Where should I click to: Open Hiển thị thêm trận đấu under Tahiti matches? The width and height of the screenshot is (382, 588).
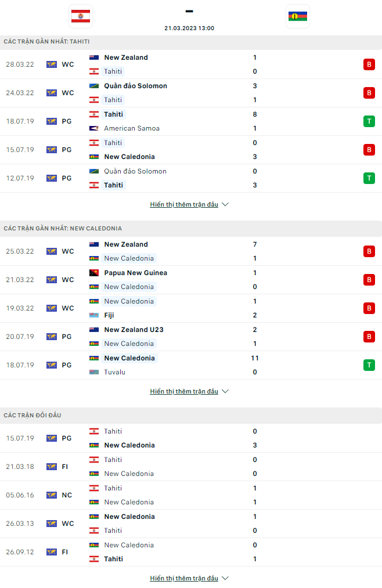[183, 204]
